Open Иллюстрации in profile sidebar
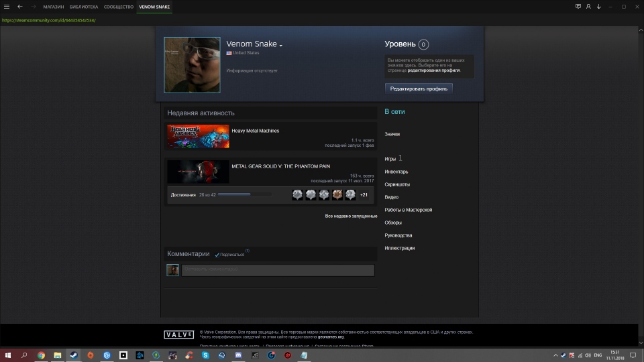Screen dimensions: 644x362 tap(400, 248)
